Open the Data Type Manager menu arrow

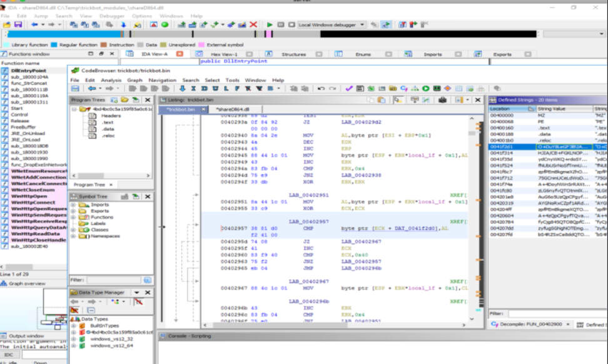click(137, 293)
